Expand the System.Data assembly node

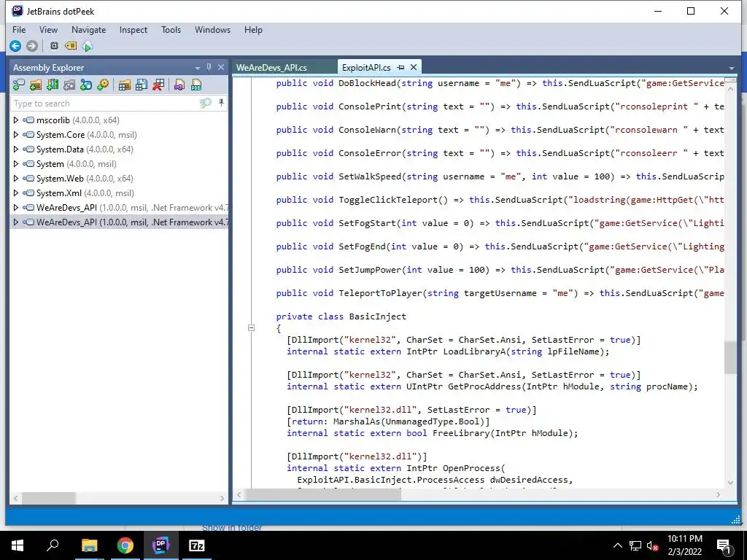(x=16, y=149)
